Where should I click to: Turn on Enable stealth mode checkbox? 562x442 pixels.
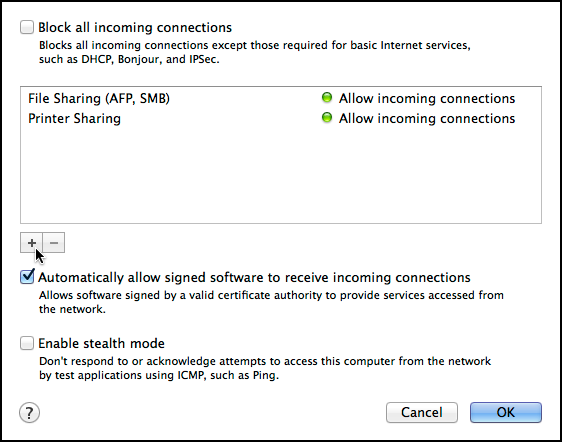(x=27, y=343)
